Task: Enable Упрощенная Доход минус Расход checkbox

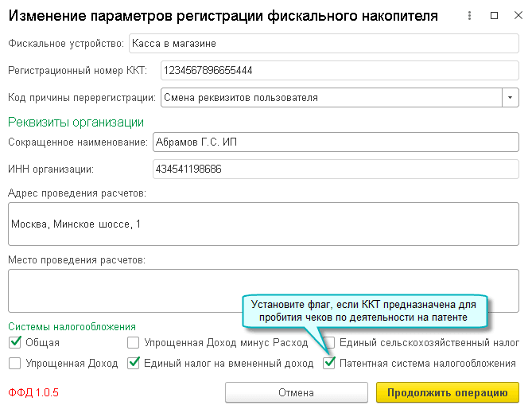Action: 134,343
